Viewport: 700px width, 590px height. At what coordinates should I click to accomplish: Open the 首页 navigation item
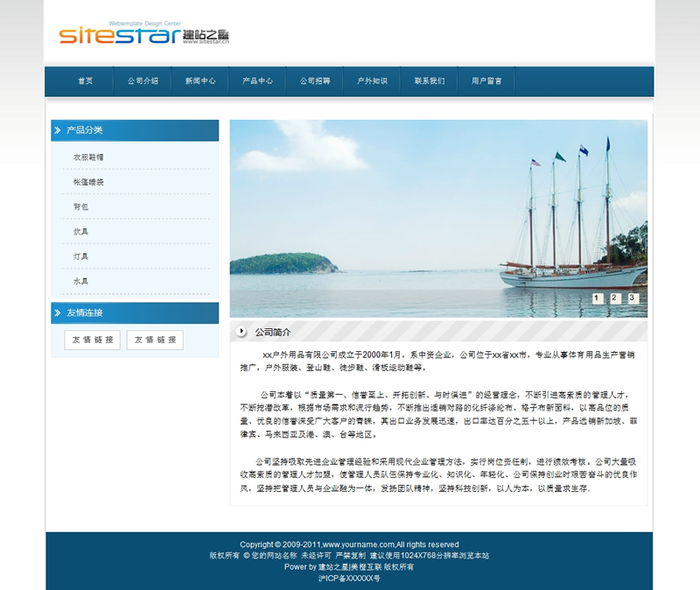pyautogui.click(x=85, y=81)
